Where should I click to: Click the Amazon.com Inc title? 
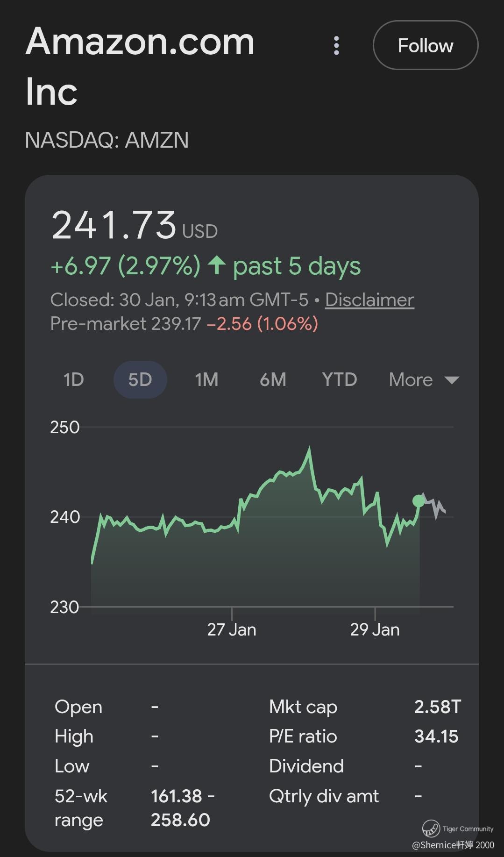(x=140, y=65)
